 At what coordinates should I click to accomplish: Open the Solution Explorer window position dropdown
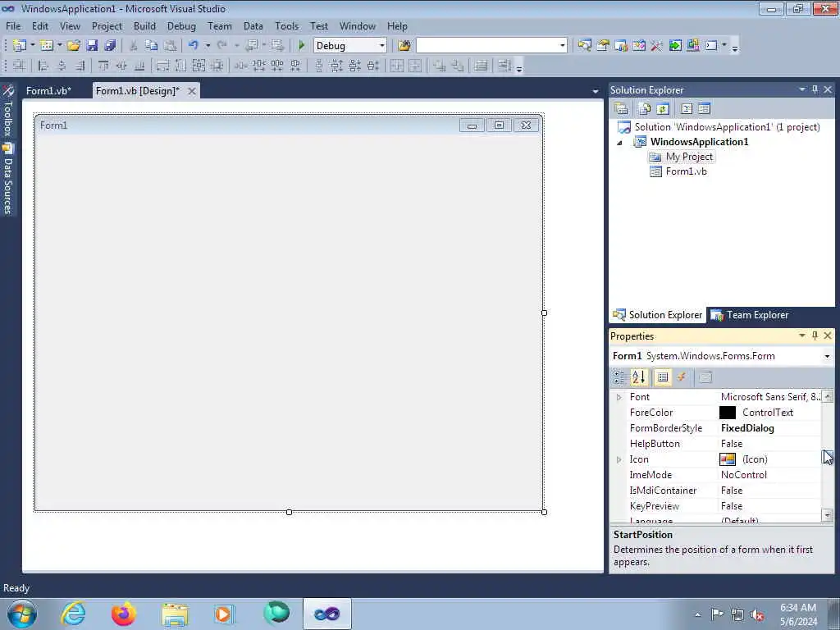coord(802,89)
